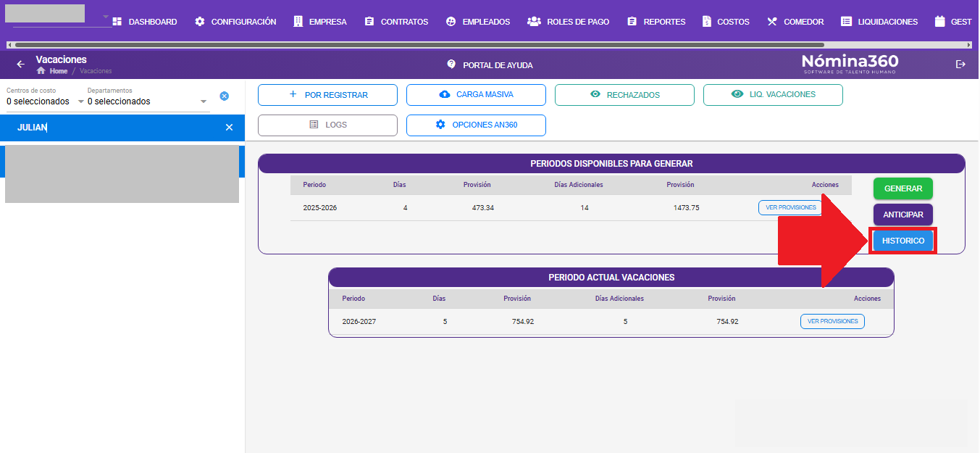Click the Carga Masiva button

(476, 95)
